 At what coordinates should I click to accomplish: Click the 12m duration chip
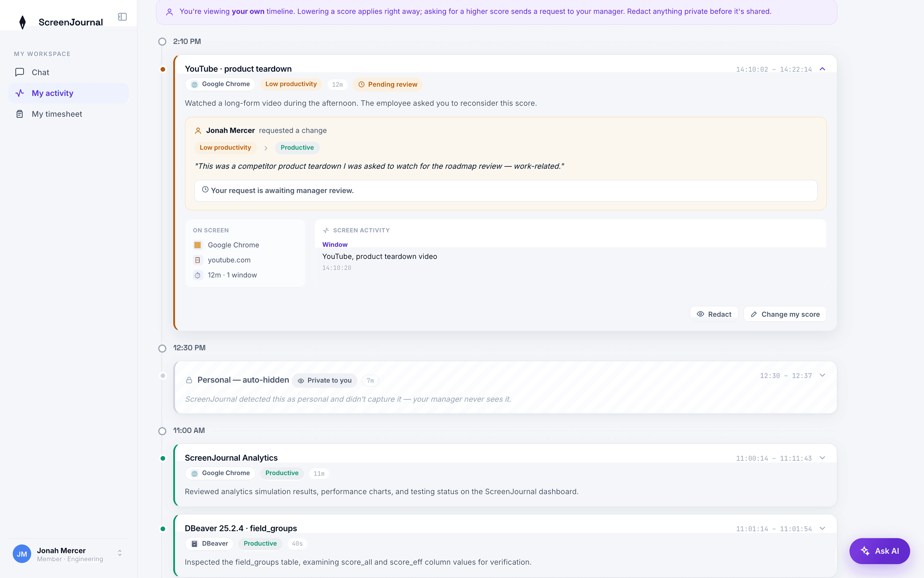pyautogui.click(x=338, y=84)
